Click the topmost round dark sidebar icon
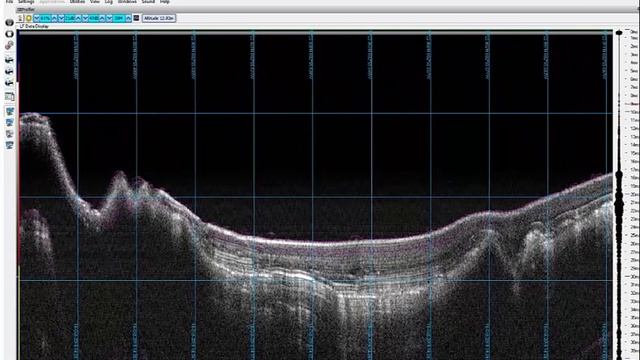640x360 pixels. pos(9,23)
